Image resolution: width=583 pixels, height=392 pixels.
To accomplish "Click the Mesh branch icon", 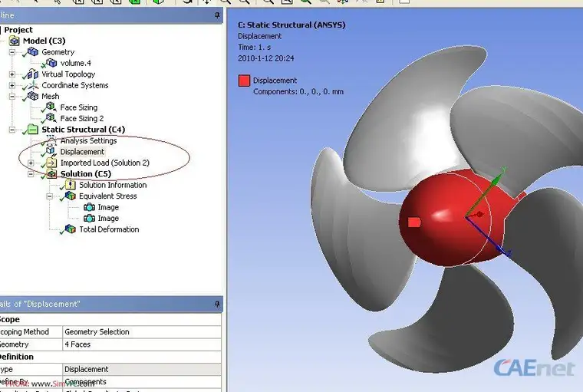I will [33, 96].
